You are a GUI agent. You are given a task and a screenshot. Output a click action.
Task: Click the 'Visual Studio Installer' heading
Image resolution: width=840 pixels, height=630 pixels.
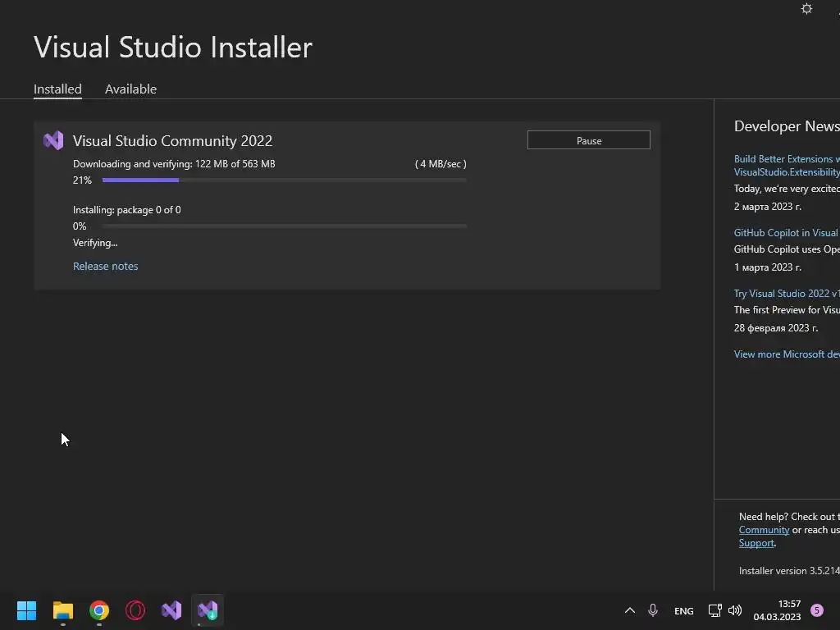173,47
